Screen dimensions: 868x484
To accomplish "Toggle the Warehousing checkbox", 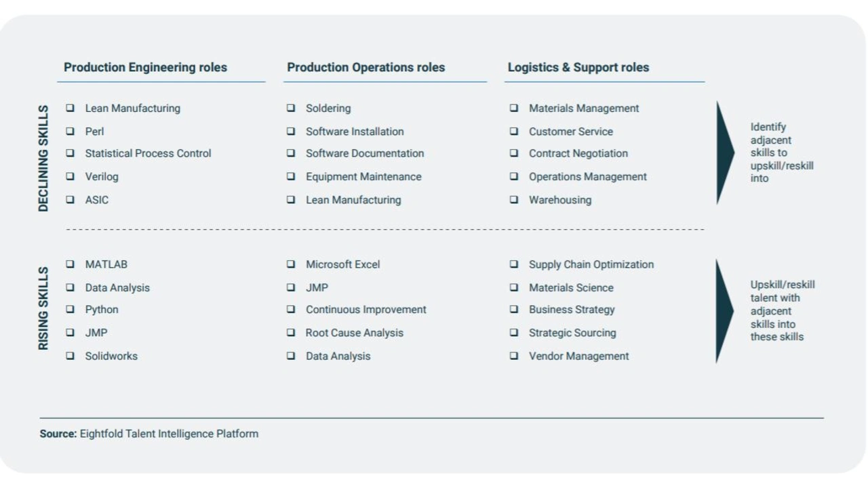I will (x=514, y=199).
